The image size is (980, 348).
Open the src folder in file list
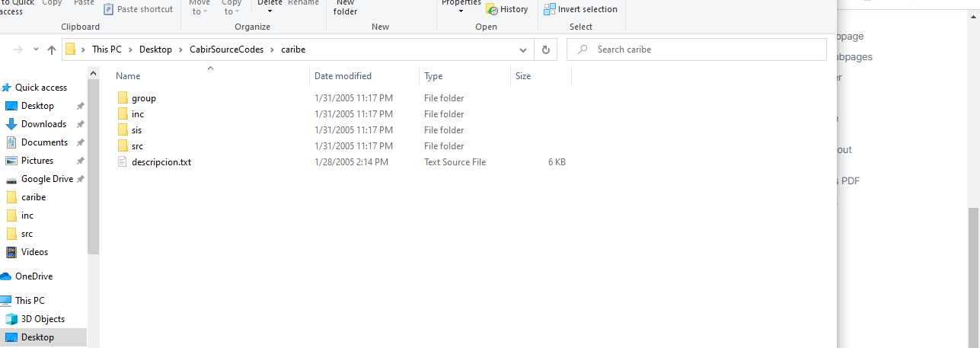[137, 146]
